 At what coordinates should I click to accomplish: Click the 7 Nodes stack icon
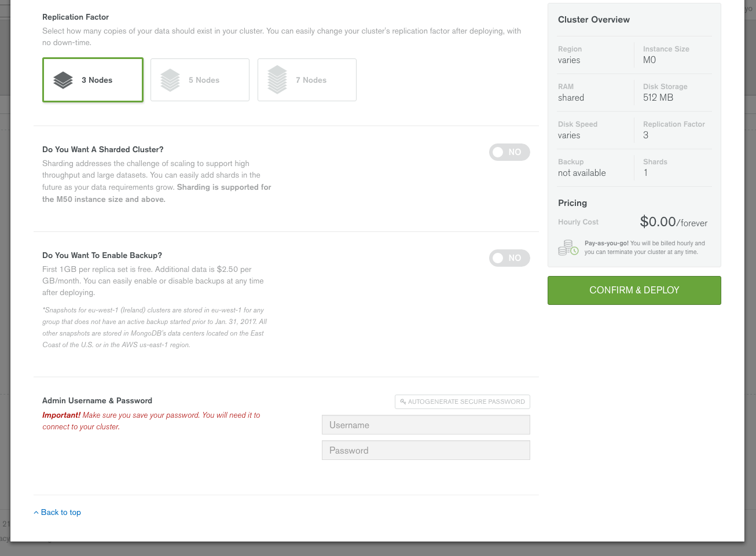277,80
